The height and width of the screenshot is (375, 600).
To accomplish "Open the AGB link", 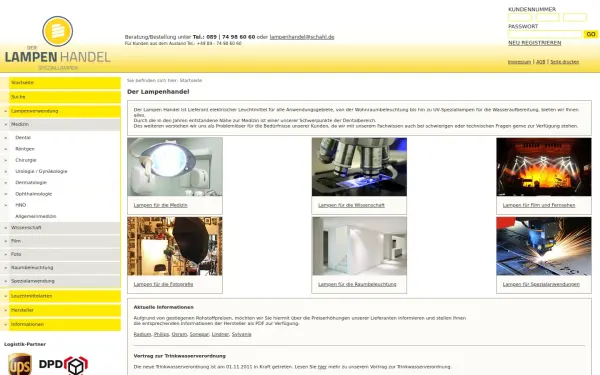I will click(540, 62).
